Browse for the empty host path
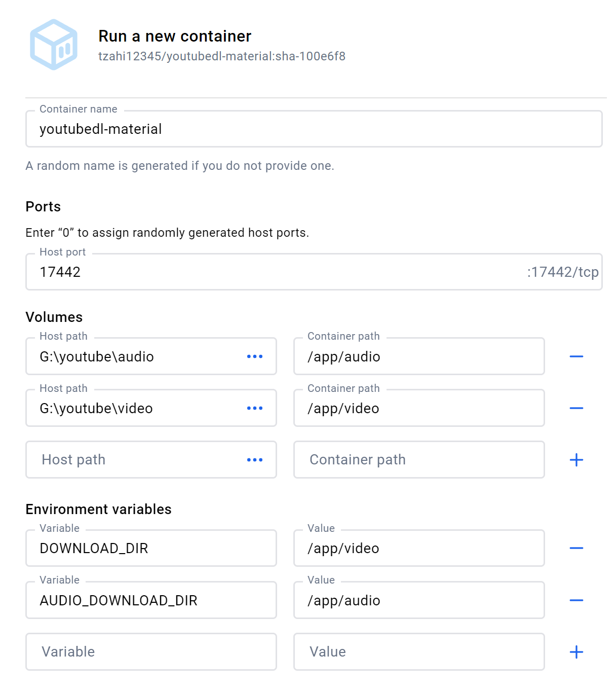This screenshot has height=690, width=616. point(254,460)
